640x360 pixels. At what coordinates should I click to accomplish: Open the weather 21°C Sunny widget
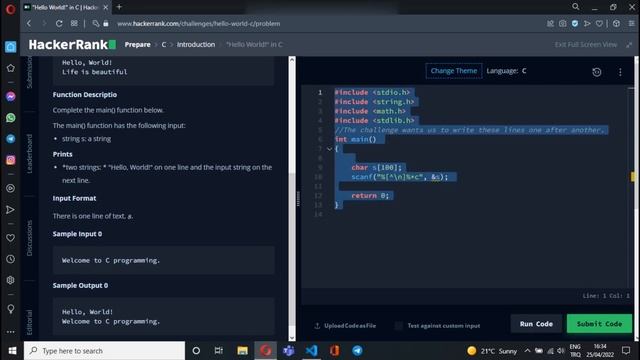pyautogui.click(x=492, y=351)
